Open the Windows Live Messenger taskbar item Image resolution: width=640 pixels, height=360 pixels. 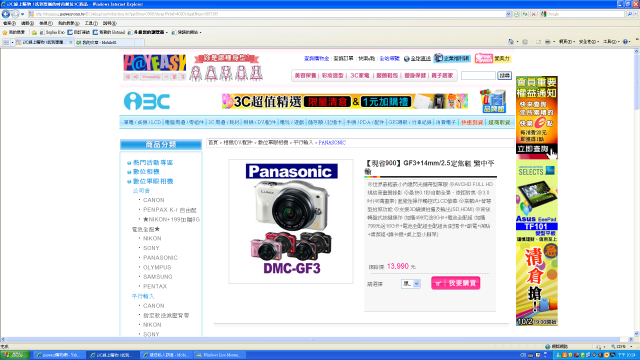click(x=220, y=355)
